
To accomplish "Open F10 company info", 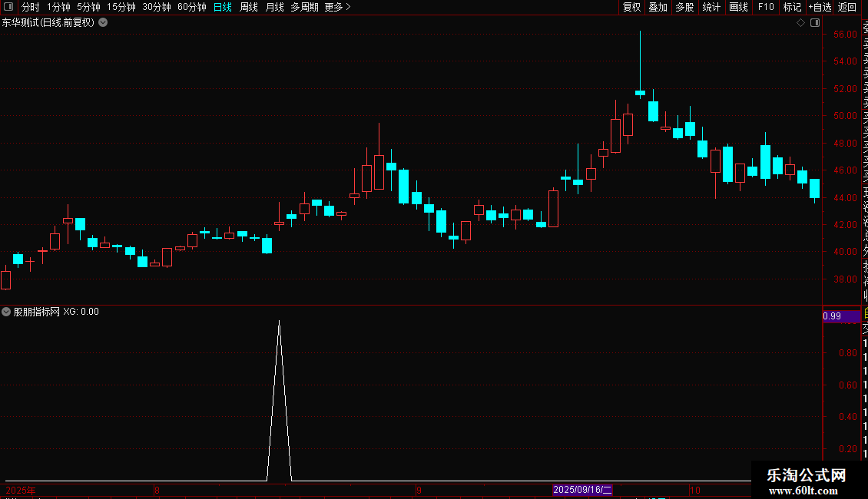I will (766, 7).
